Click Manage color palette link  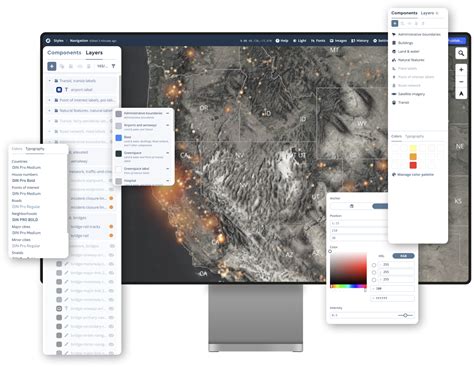(x=413, y=174)
